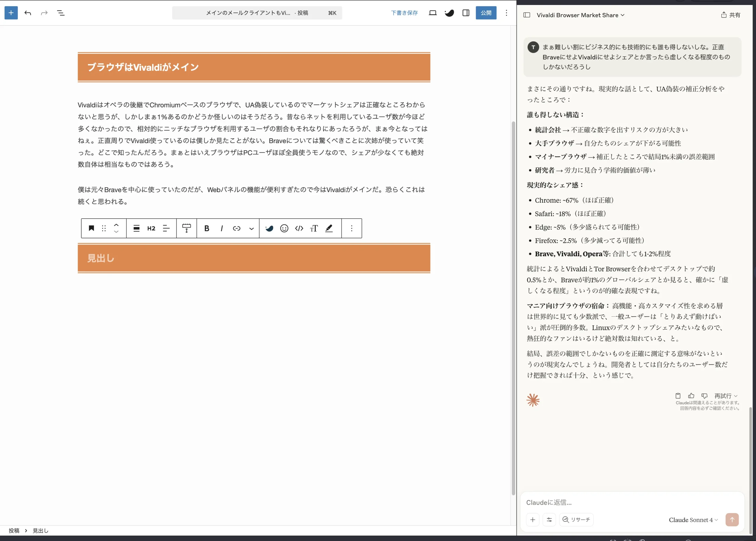This screenshot has width=756, height=541.
Task: Toggle italic formatting on heading
Action: point(222,228)
